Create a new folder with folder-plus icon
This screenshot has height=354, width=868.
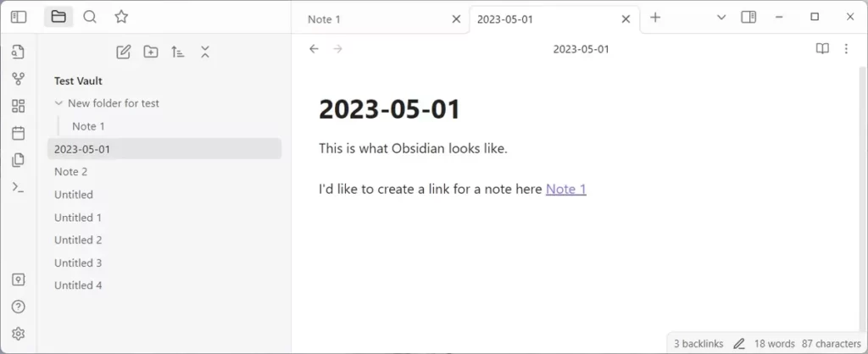151,53
